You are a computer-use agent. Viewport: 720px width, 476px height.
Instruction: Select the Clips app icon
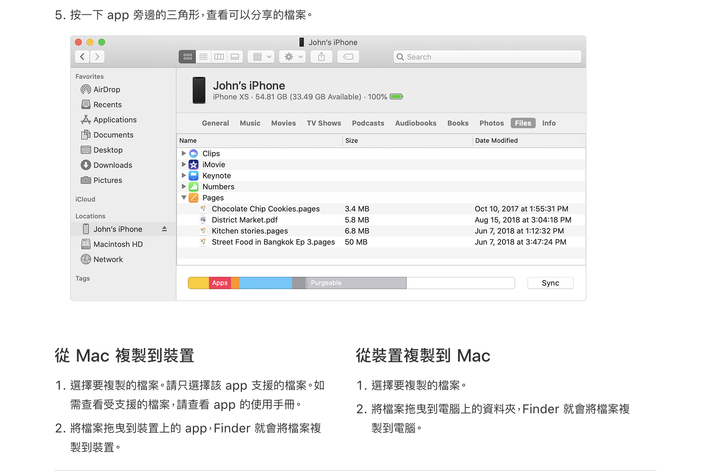(x=194, y=153)
